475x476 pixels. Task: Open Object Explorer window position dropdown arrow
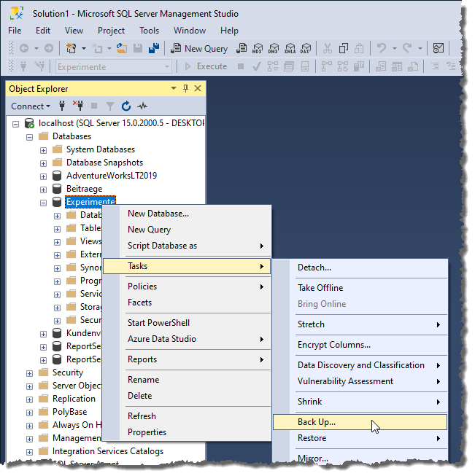click(x=174, y=88)
